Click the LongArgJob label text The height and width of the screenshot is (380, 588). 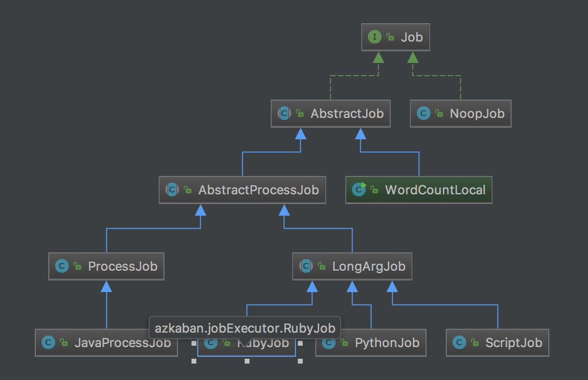(x=368, y=266)
